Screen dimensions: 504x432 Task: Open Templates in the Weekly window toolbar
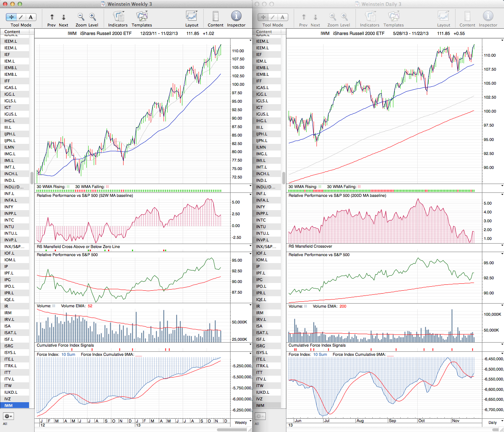click(142, 17)
